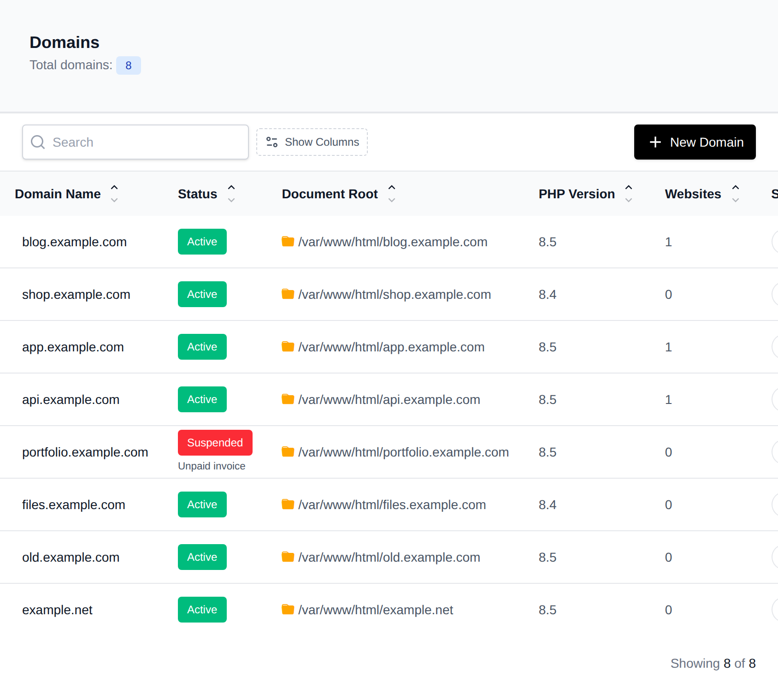Click folder icon for api.example.com

coord(288,399)
